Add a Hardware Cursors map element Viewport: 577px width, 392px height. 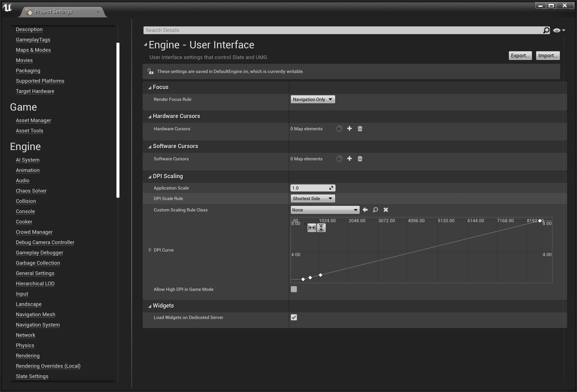pos(349,129)
